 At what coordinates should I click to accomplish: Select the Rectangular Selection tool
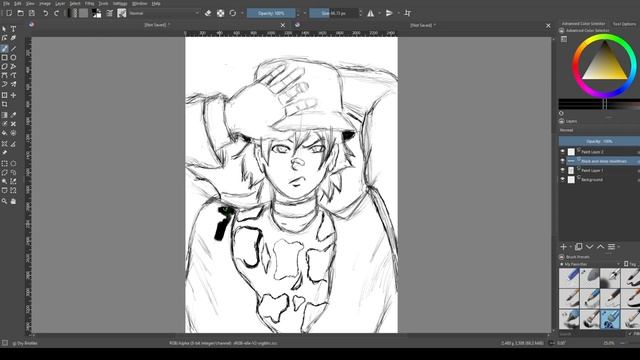pos(4,164)
